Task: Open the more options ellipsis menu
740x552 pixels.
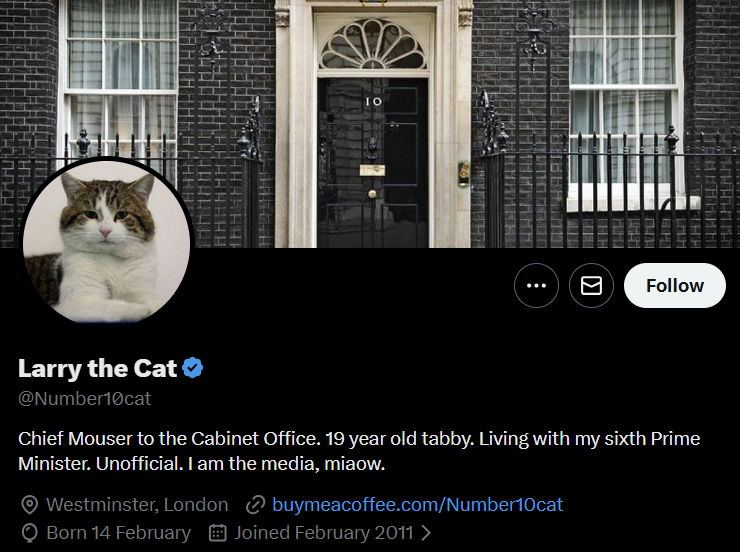Action: (536, 286)
